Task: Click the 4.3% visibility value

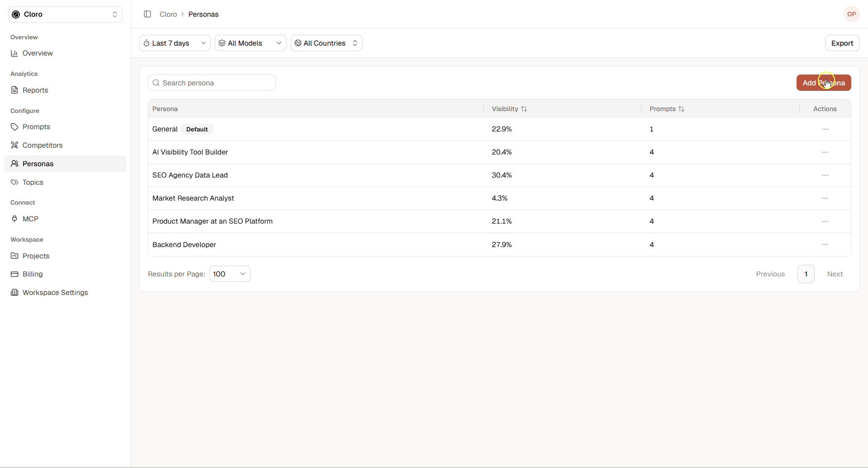Action: click(x=500, y=198)
